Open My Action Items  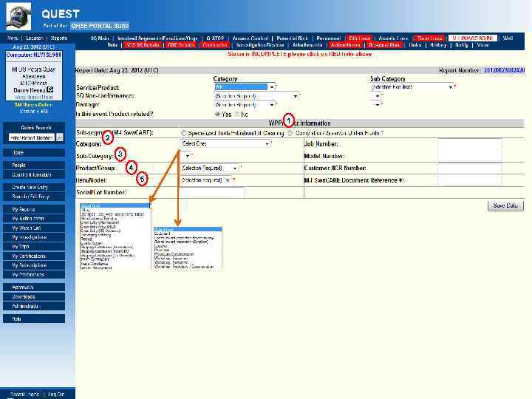point(34,219)
